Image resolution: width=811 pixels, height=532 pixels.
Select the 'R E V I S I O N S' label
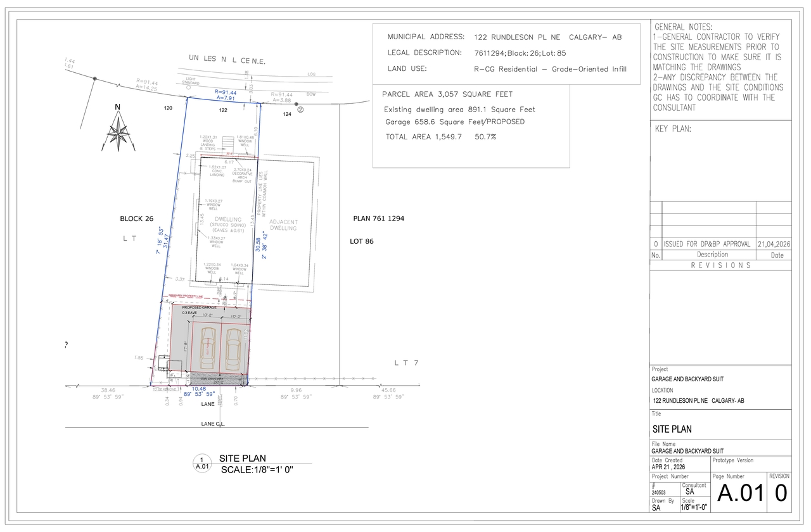tap(720, 265)
